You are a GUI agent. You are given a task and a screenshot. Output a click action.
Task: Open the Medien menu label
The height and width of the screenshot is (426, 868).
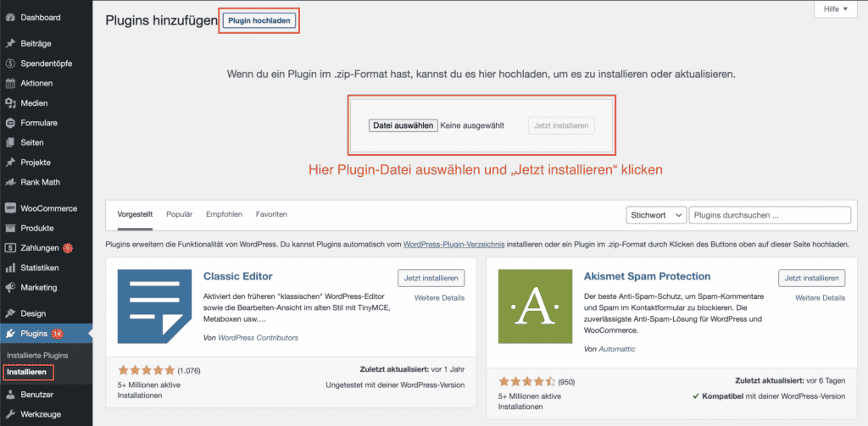(x=34, y=103)
